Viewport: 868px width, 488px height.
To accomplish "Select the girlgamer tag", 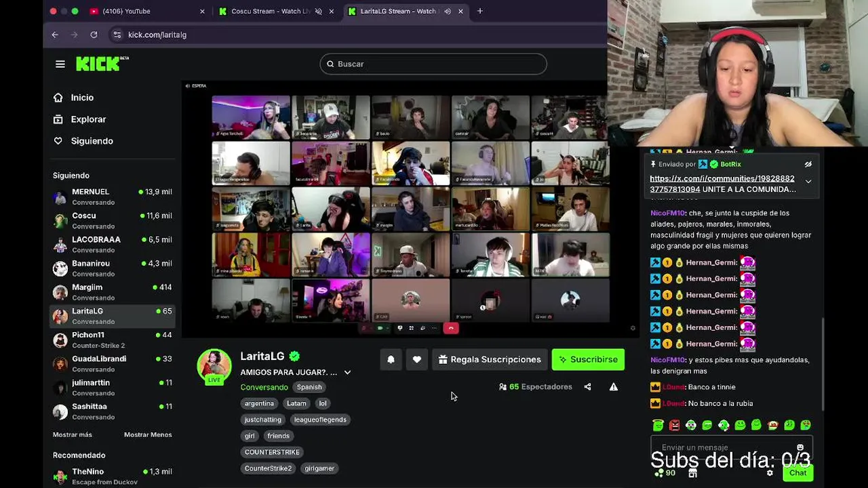I will coord(319,468).
